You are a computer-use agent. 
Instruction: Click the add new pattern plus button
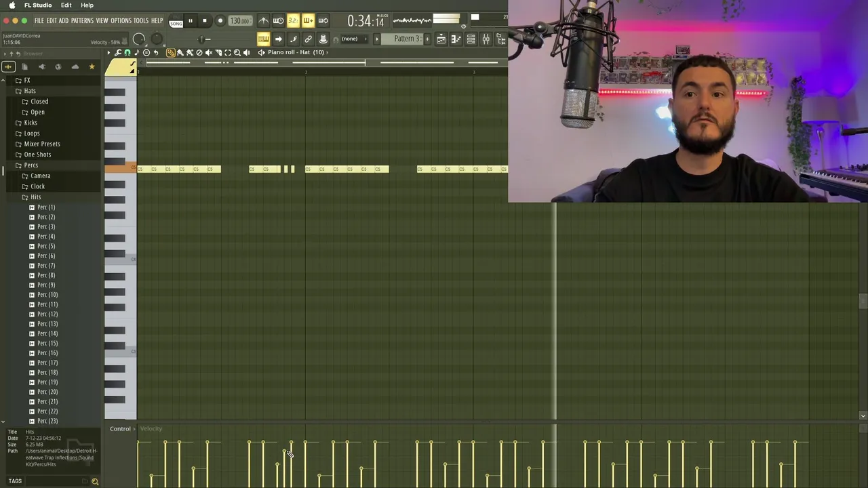click(x=427, y=39)
